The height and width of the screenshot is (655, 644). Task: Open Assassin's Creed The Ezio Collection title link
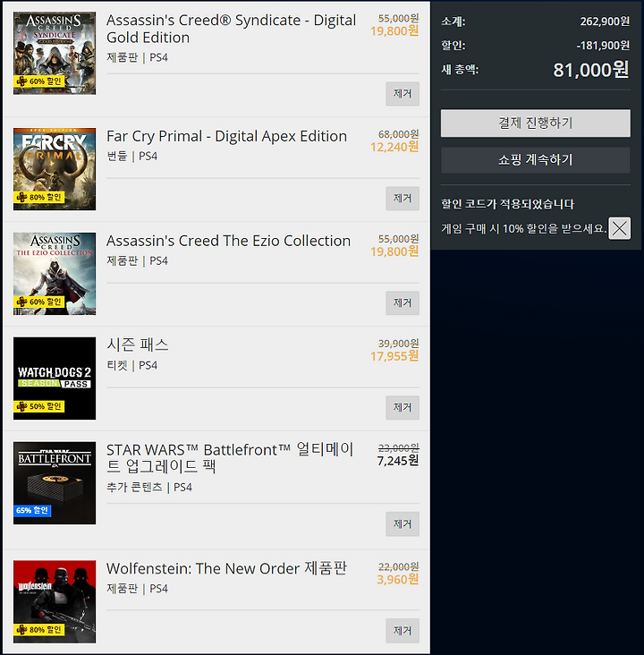tap(228, 241)
